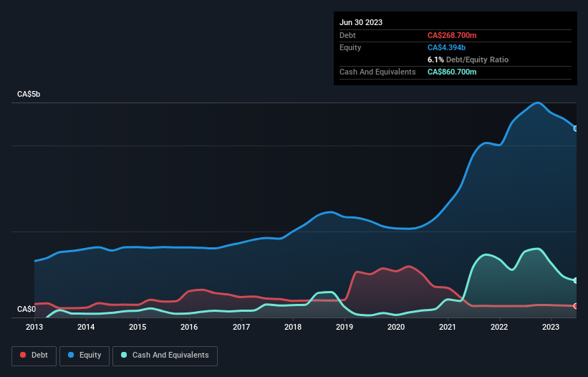Toggle the Equity series legend button
The height and width of the screenshot is (377, 588).
tap(85, 355)
